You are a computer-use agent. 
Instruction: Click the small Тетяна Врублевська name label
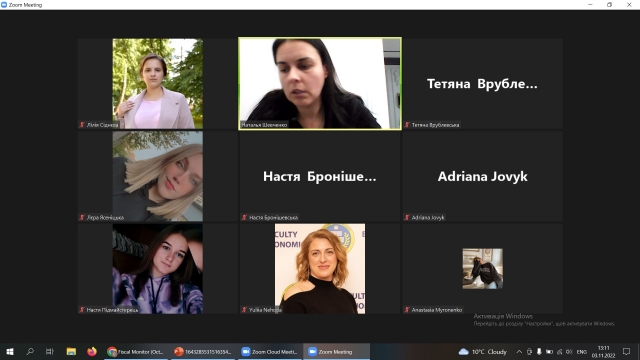(x=435, y=125)
